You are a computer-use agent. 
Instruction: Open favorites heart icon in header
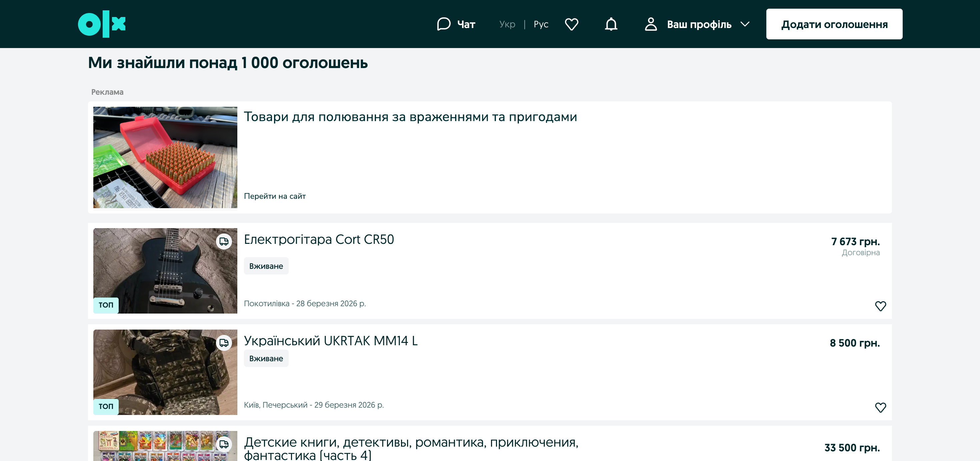[x=571, y=24]
